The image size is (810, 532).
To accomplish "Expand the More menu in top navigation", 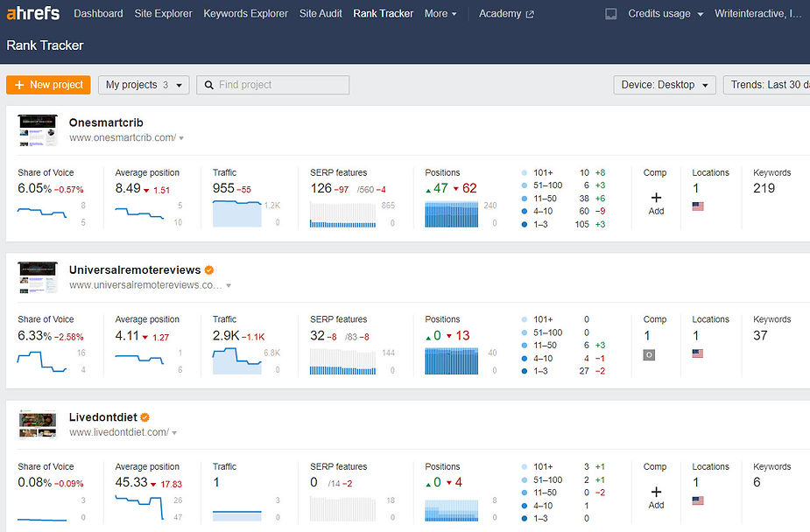I will (x=440, y=14).
